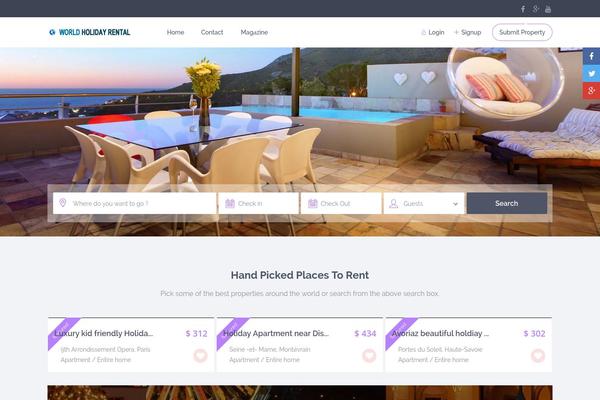
Task: Favorite the Holiday Apartment near Disney heart
Action: 369,356
